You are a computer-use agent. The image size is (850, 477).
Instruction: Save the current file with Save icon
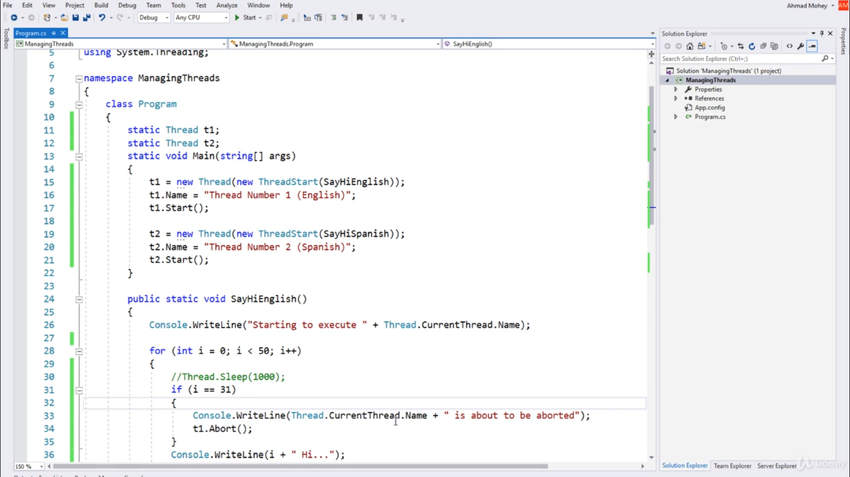[x=75, y=18]
